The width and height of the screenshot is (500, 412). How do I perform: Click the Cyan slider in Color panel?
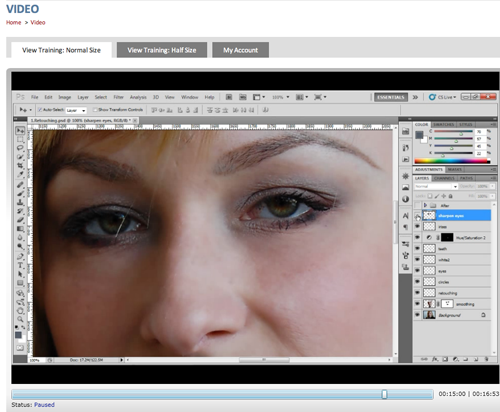click(x=453, y=132)
